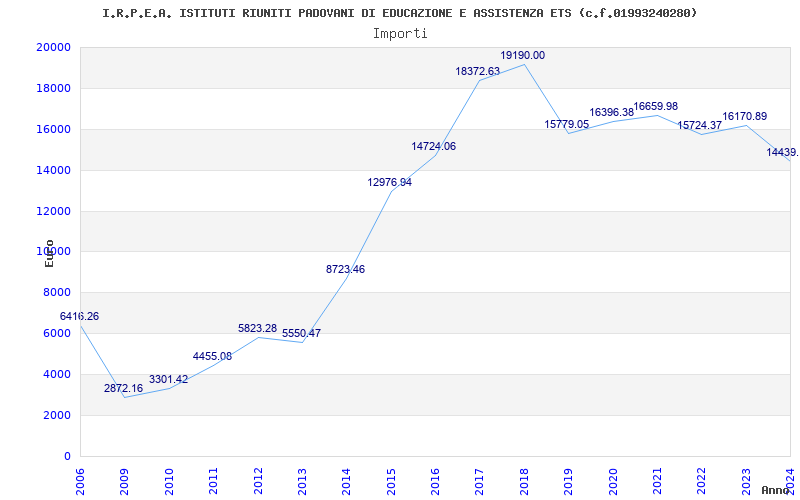
Task: Click the 18372.63 data label
Action: (478, 71)
